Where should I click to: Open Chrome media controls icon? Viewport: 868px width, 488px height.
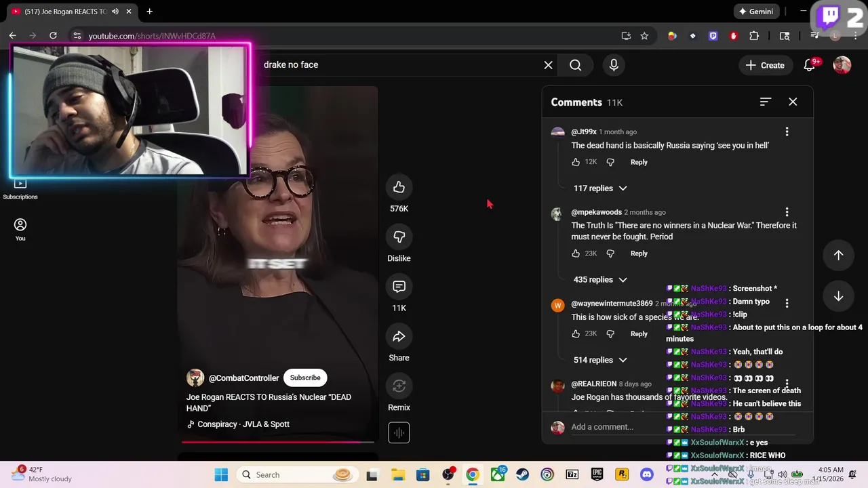pos(815,36)
